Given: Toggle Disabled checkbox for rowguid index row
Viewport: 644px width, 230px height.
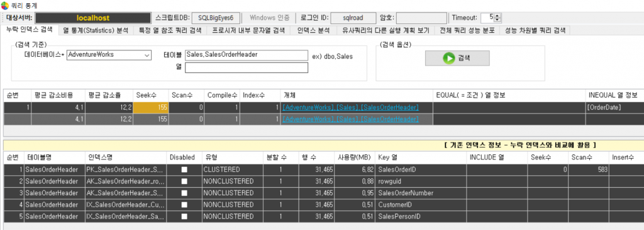Looking at the screenshot, I should click(x=184, y=181).
